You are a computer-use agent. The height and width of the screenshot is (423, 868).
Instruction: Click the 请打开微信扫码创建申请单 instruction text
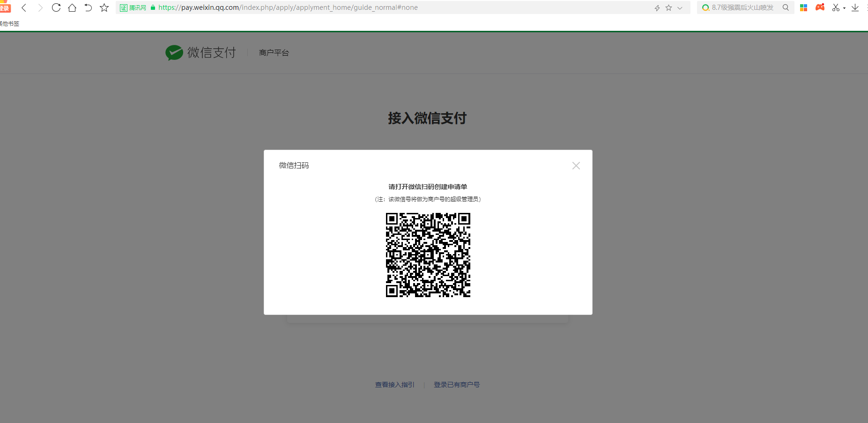(428, 187)
